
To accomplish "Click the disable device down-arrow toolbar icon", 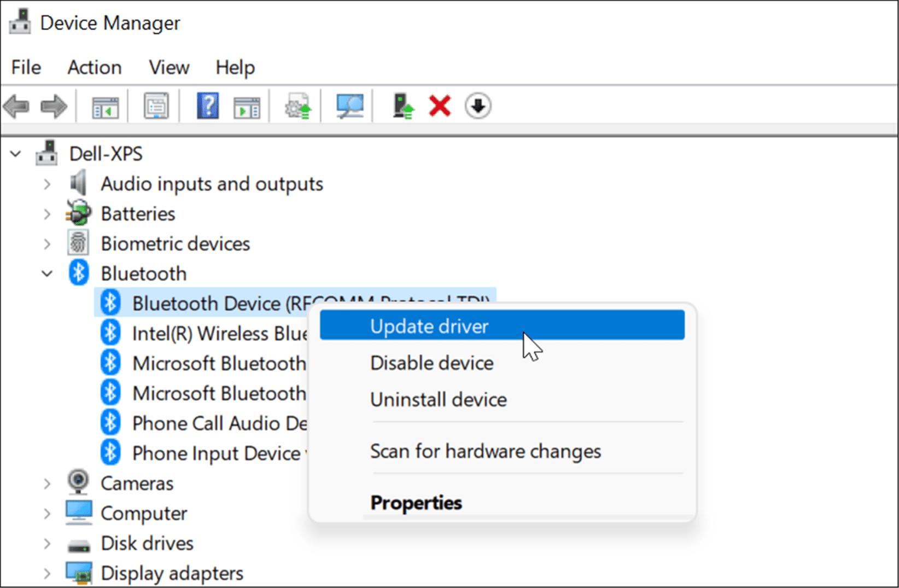I will pos(477,106).
